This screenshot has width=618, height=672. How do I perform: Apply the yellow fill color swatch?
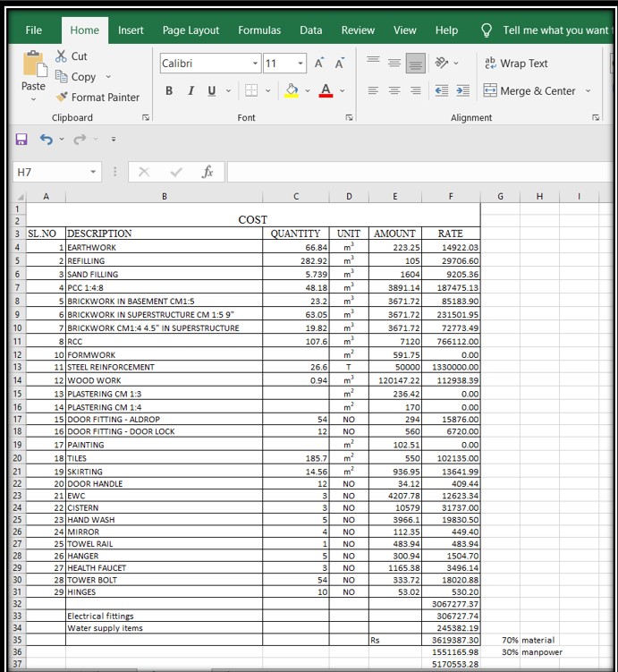(292, 91)
